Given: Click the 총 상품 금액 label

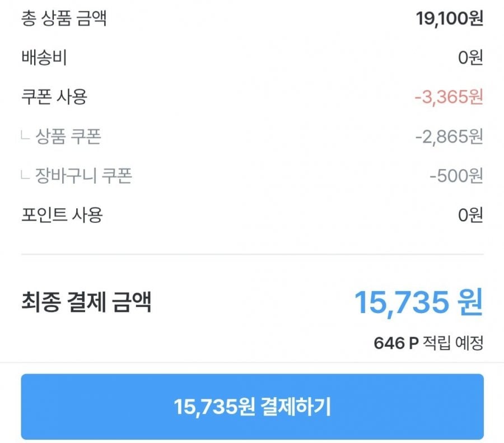Looking at the screenshot, I should tap(63, 19).
